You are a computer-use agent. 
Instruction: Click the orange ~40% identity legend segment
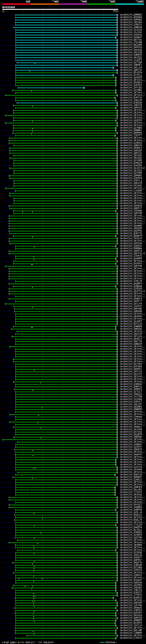click(x=45, y=4)
